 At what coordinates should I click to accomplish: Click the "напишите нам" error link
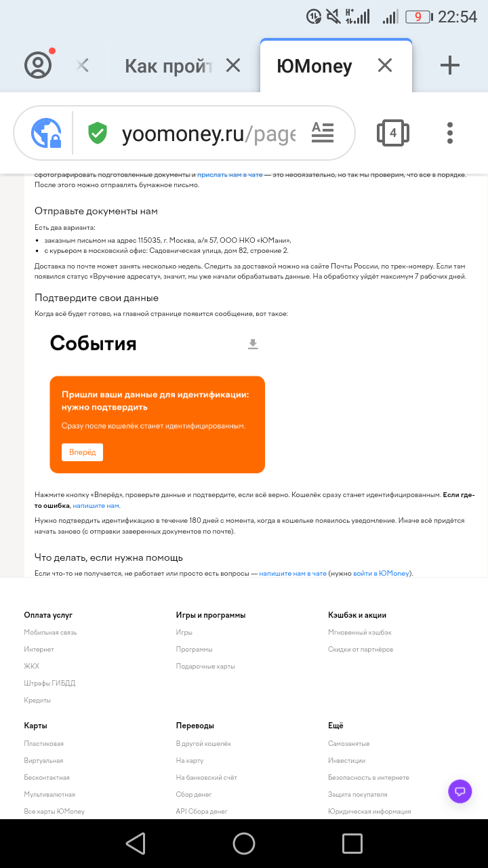tap(96, 505)
